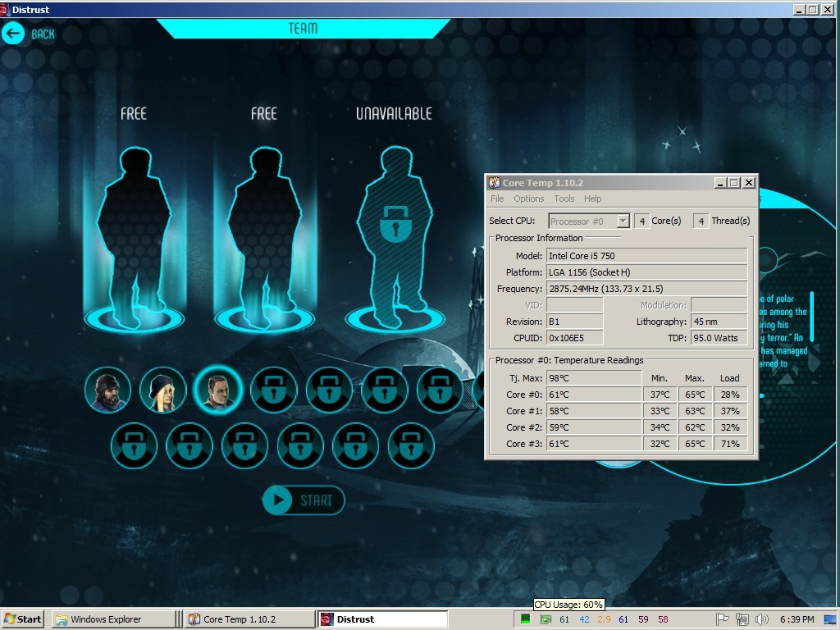Expand the Select CPU Processor #0 dropdown
840x630 pixels.
623,221
